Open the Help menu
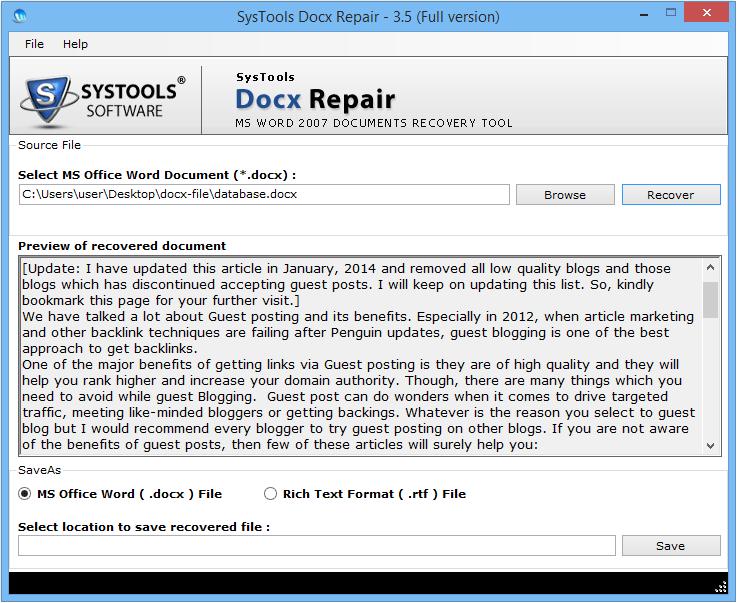The image size is (737, 603). click(x=75, y=44)
